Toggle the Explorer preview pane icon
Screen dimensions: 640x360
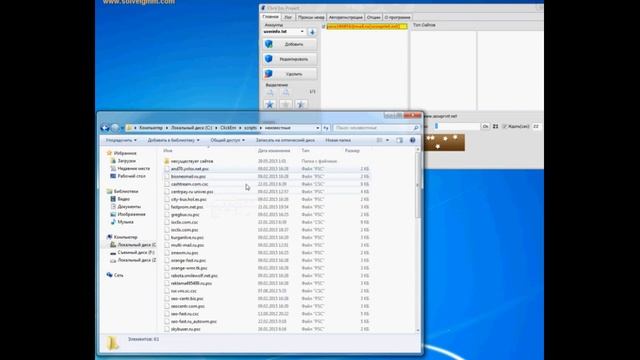(400, 140)
